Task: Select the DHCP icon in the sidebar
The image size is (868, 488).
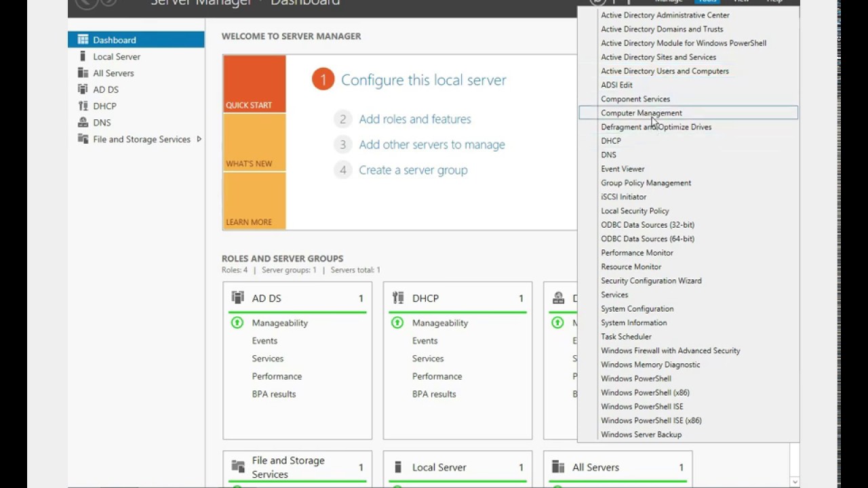Action: [x=83, y=106]
